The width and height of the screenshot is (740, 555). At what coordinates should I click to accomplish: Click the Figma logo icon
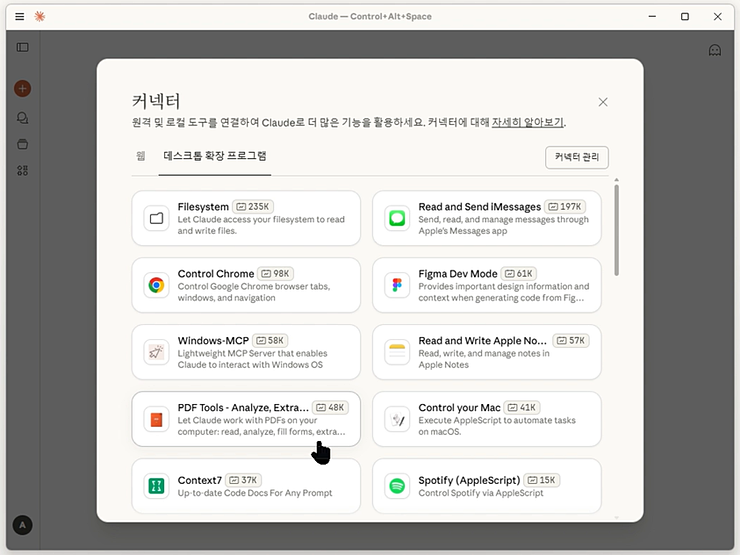[397, 285]
